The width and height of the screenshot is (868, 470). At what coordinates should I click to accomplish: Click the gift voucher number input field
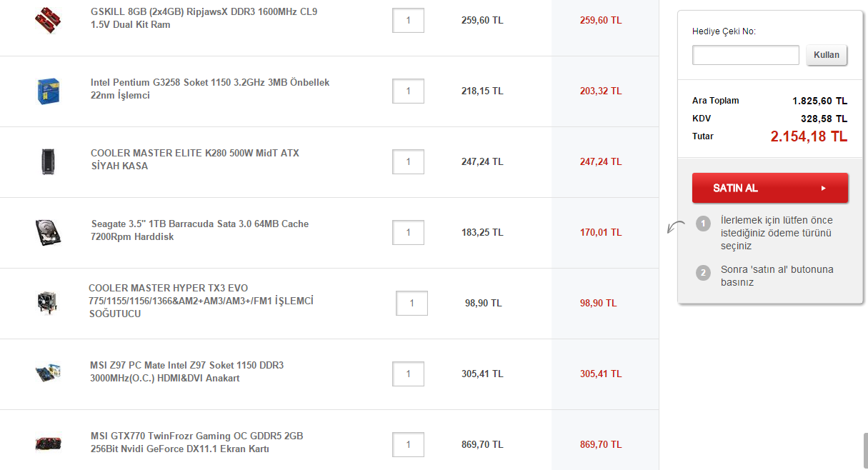point(745,55)
